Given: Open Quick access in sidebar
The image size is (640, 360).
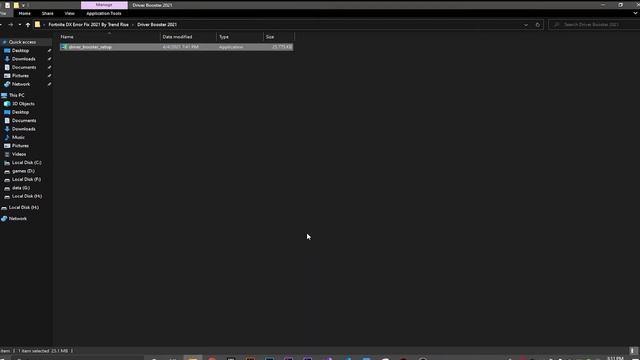Looking at the screenshot, I should 22,42.
